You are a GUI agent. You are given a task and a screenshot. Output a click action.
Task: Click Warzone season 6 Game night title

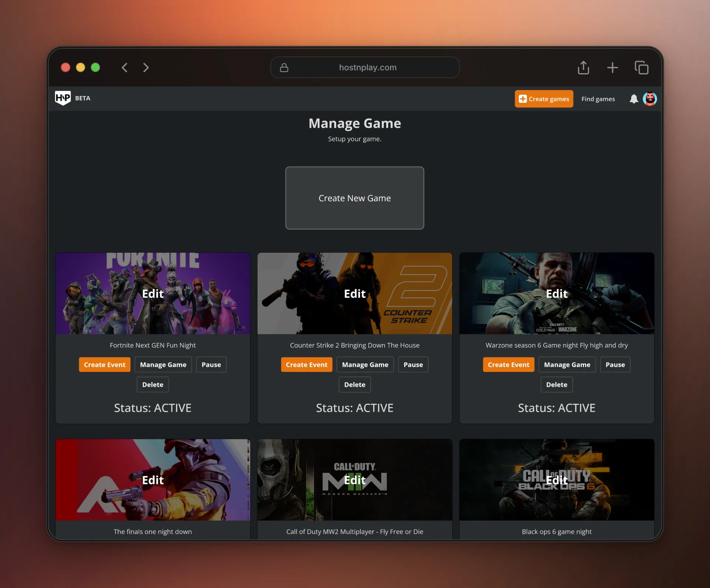pos(557,345)
